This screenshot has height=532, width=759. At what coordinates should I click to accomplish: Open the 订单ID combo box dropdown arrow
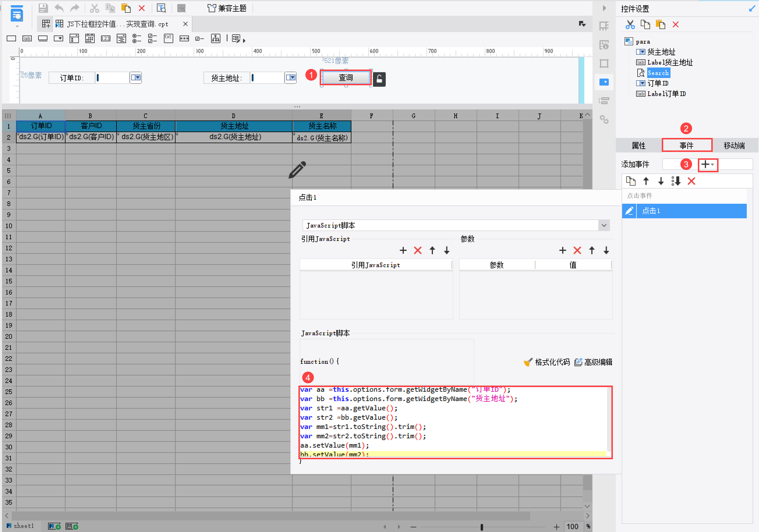[136, 78]
